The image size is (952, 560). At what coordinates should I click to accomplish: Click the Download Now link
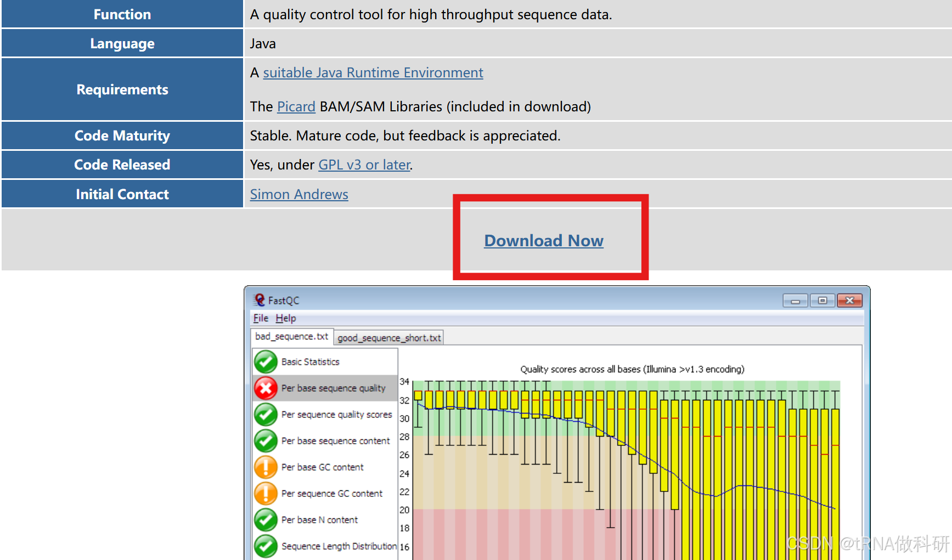pos(543,241)
